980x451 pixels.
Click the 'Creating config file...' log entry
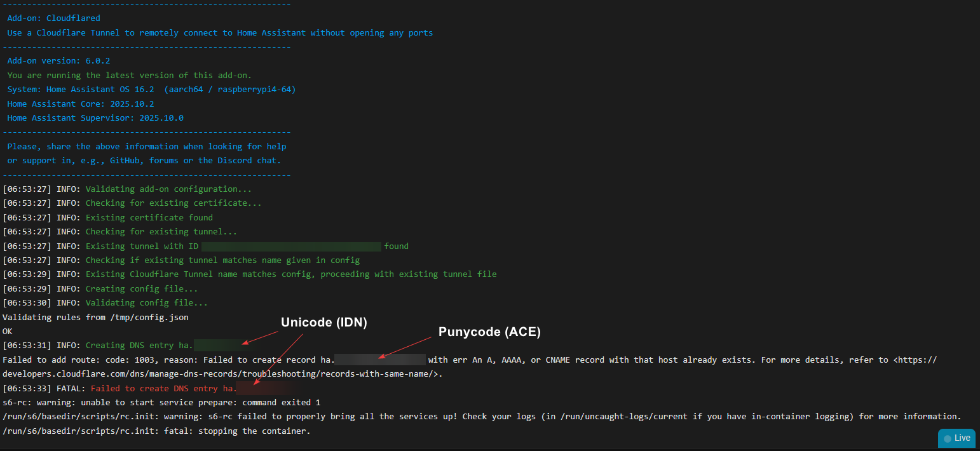click(142, 288)
